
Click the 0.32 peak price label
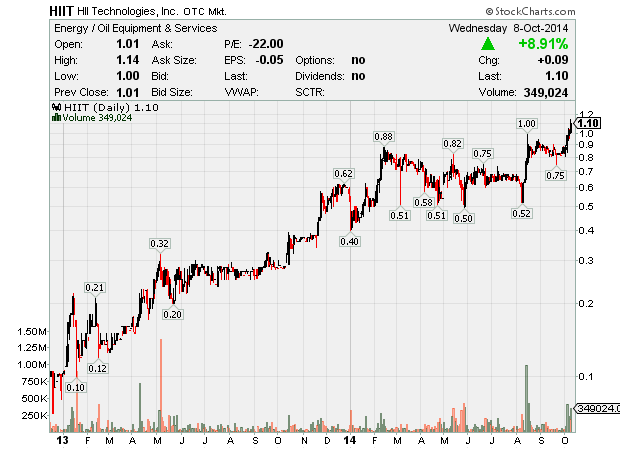click(x=159, y=243)
